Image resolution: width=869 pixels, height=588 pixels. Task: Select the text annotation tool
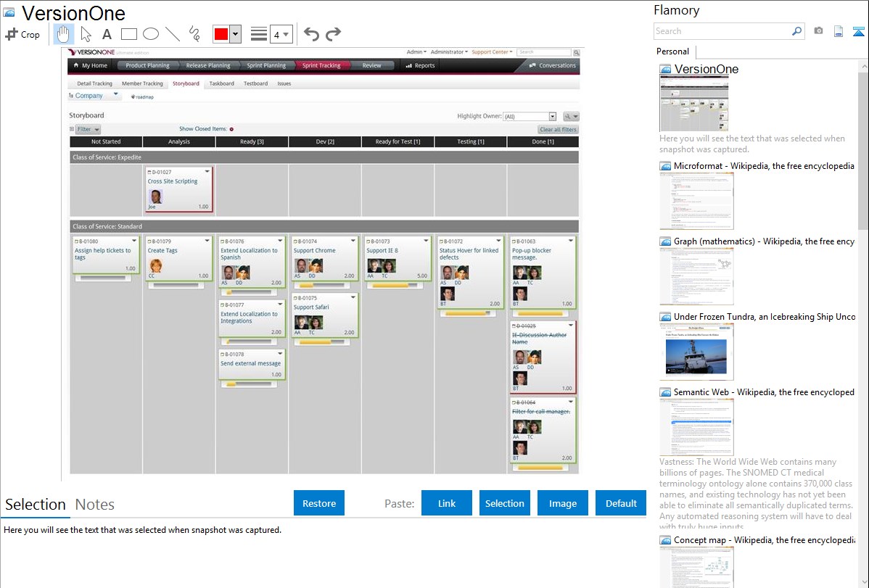coord(107,34)
